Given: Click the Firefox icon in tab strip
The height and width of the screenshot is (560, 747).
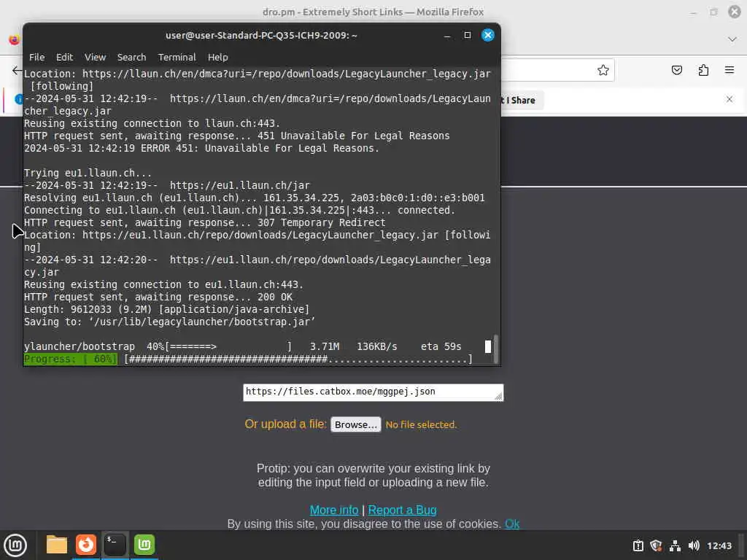Looking at the screenshot, I should point(15,39).
